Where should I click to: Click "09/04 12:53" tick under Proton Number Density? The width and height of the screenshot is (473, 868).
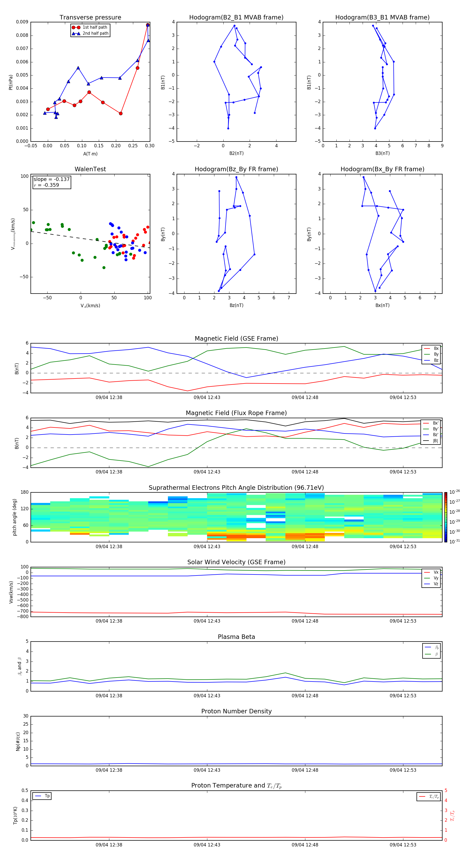coord(403,770)
